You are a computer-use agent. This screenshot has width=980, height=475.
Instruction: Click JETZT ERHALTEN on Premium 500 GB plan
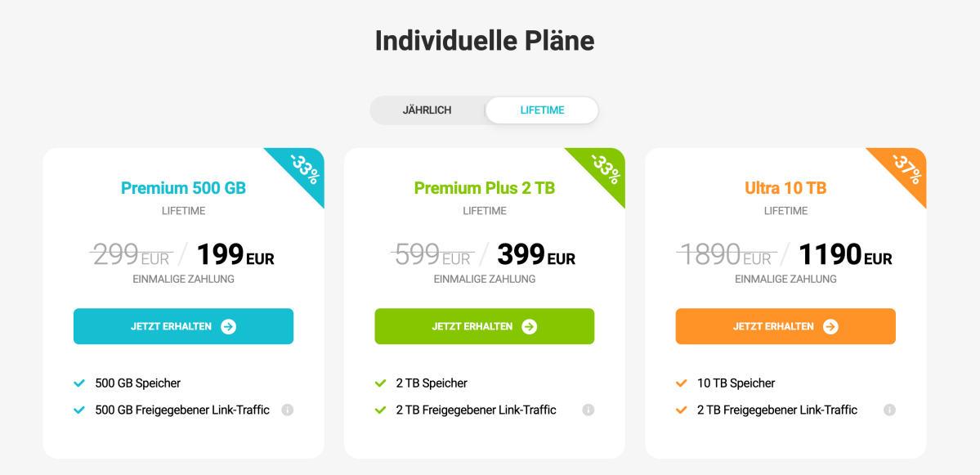point(183,325)
